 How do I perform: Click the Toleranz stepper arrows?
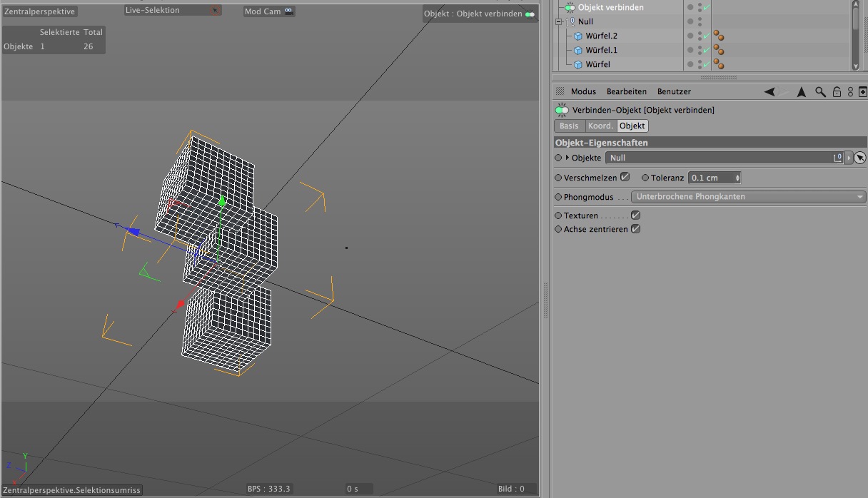pos(737,178)
